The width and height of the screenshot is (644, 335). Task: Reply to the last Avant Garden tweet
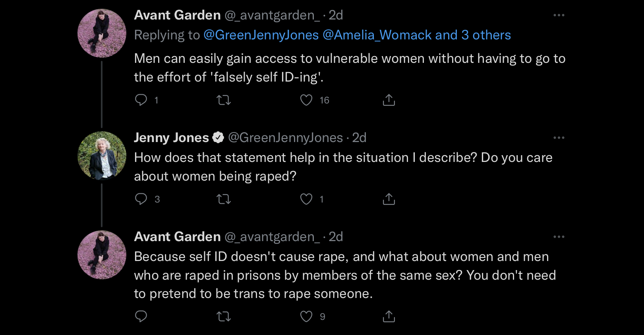(141, 316)
